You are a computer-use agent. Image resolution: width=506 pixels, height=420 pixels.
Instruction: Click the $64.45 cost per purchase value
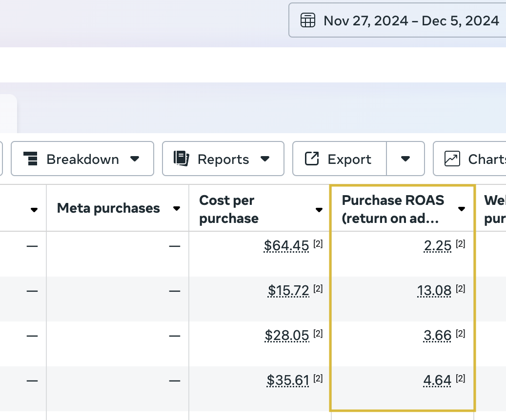pyautogui.click(x=286, y=246)
